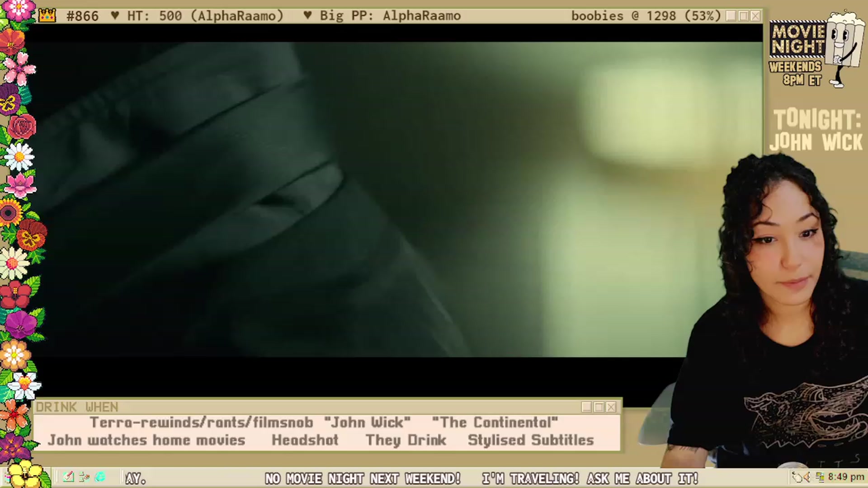Click the "Terra-rewinds/rants/filmsnob" drinking rule
The image size is (868, 488).
(201, 422)
